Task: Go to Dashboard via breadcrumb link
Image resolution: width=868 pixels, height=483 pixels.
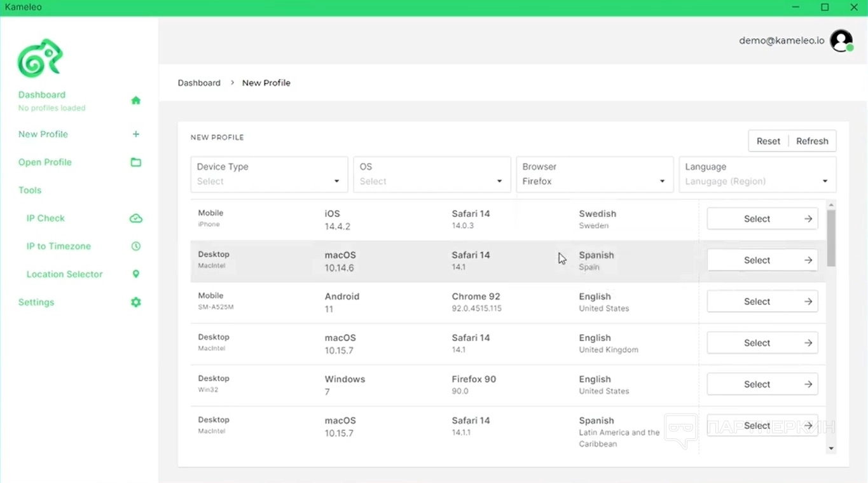Action: 199,83
